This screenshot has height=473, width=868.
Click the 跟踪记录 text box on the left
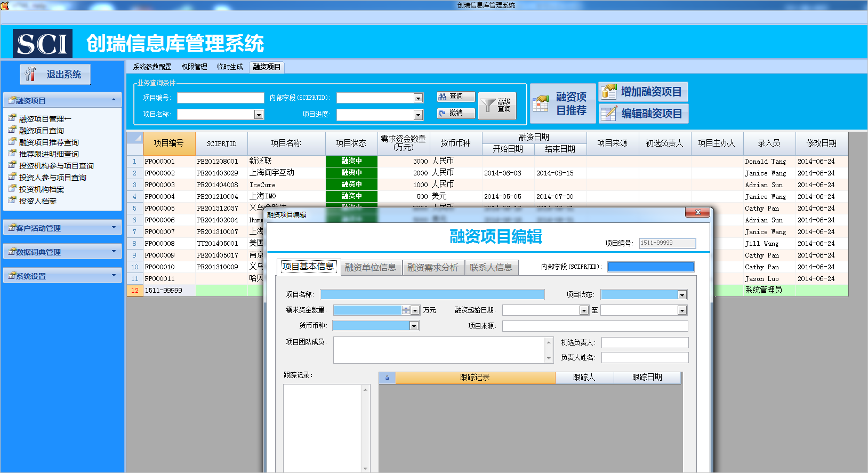pyautogui.click(x=323, y=428)
